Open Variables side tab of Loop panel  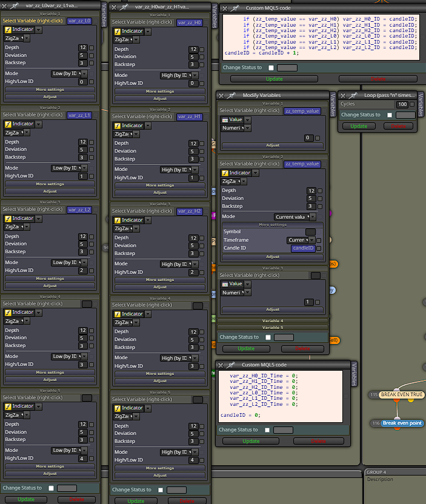click(421, 104)
